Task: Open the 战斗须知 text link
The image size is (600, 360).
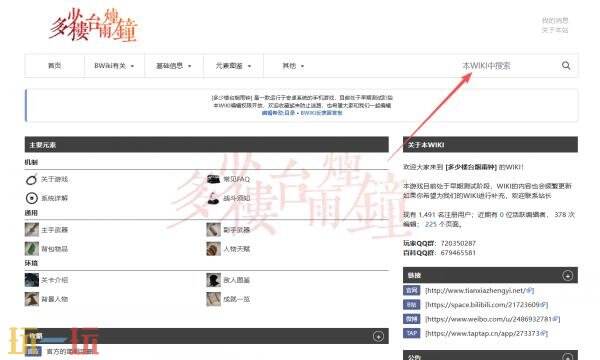Action: (x=236, y=198)
